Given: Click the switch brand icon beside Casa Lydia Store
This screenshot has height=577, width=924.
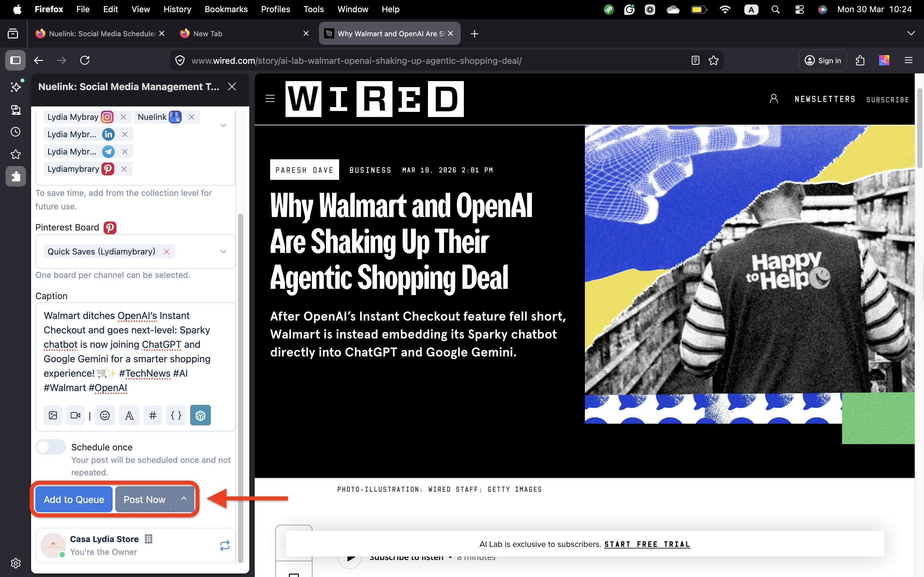Looking at the screenshot, I should pyautogui.click(x=225, y=545).
